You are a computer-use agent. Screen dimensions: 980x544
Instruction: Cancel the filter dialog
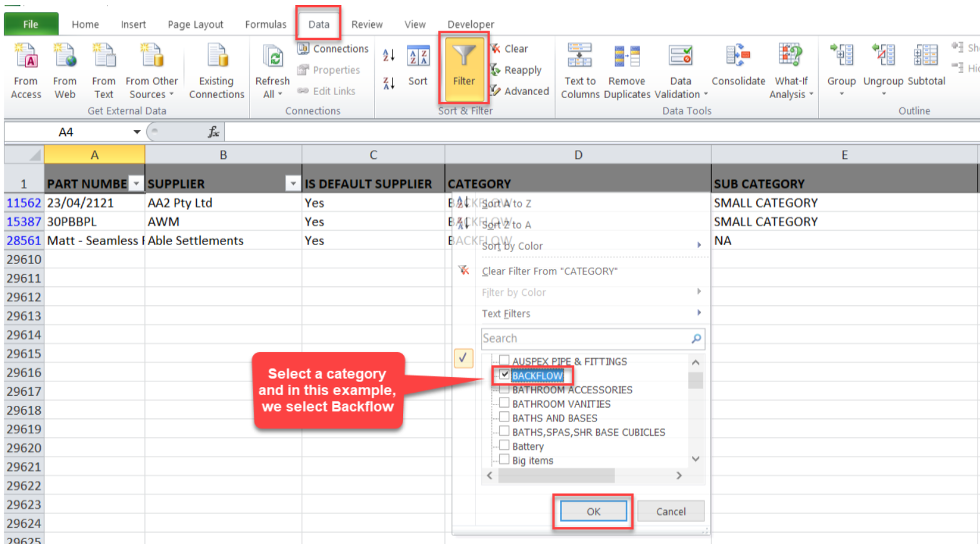[671, 511]
